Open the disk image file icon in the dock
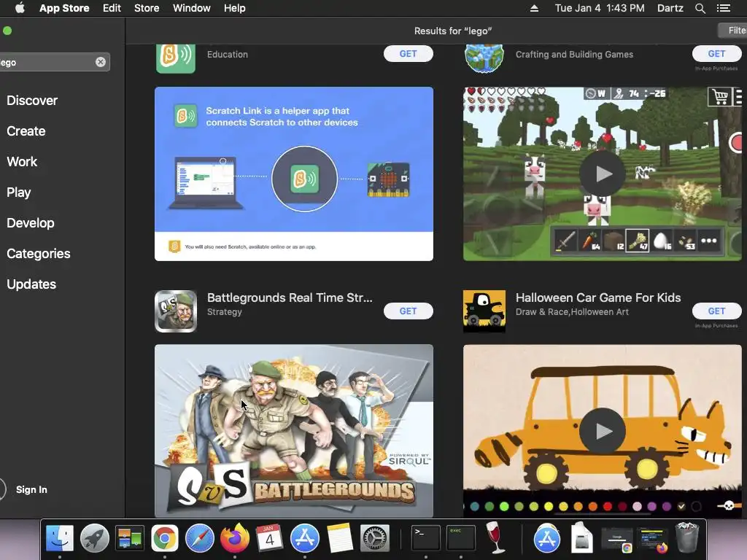Viewport: 747px width, 560px height. (581, 538)
